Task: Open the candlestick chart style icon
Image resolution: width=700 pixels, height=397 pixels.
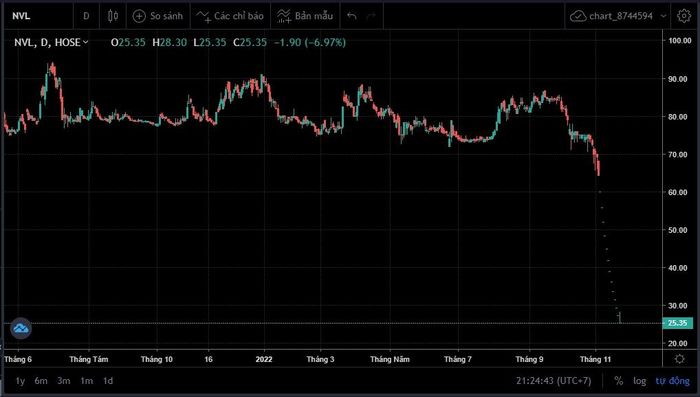Action: tap(113, 16)
